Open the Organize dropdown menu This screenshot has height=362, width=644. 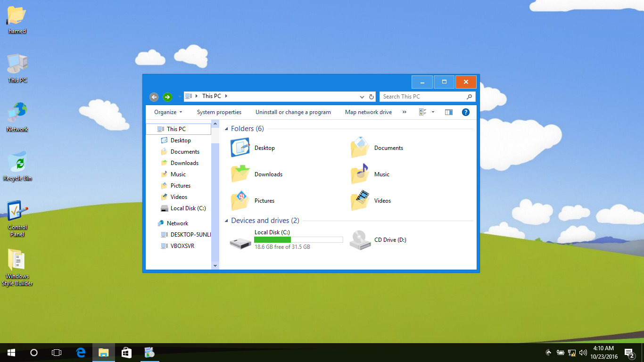[168, 112]
